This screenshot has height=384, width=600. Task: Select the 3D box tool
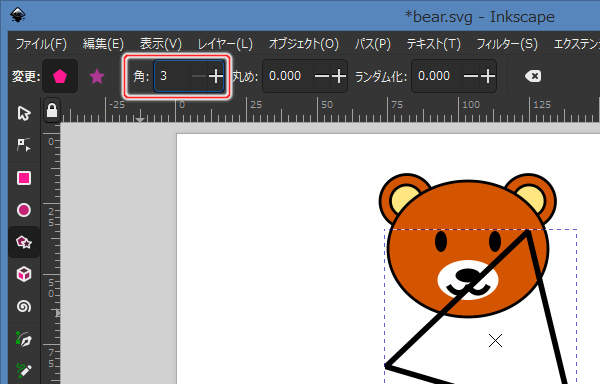point(24,274)
